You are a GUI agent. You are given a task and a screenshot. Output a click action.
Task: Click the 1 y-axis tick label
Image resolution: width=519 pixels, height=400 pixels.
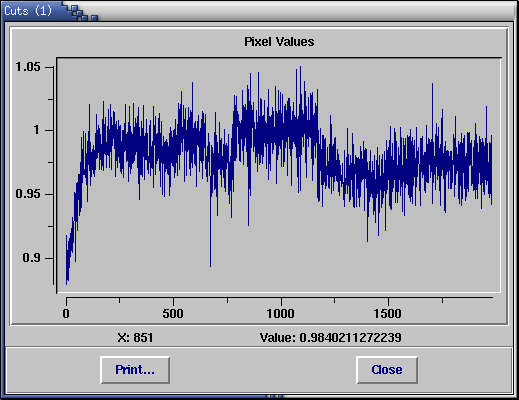click(37, 130)
